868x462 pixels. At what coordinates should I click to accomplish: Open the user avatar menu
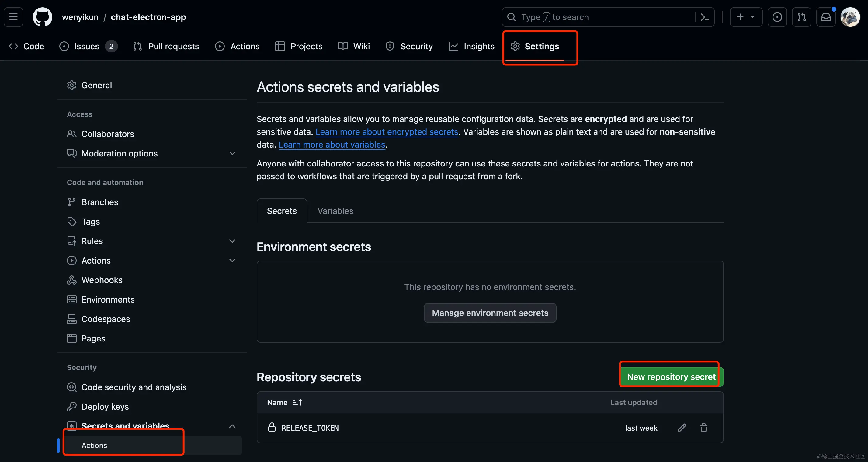[850, 17]
